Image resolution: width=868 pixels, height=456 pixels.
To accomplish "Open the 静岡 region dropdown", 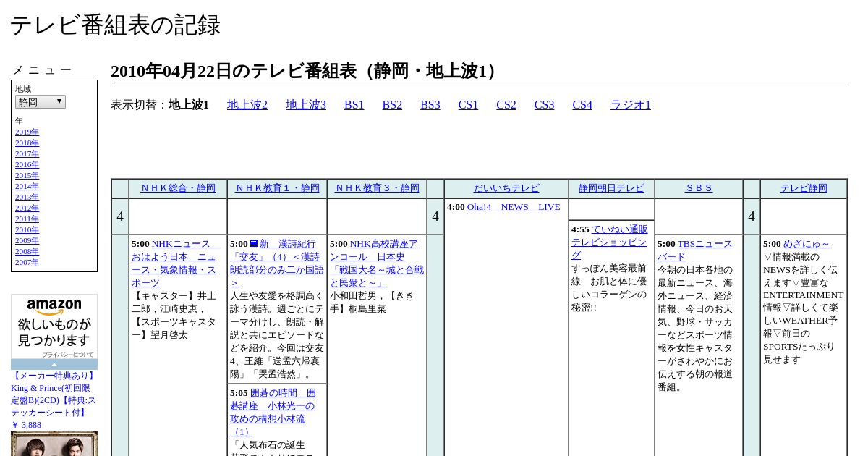I will [x=41, y=102].
